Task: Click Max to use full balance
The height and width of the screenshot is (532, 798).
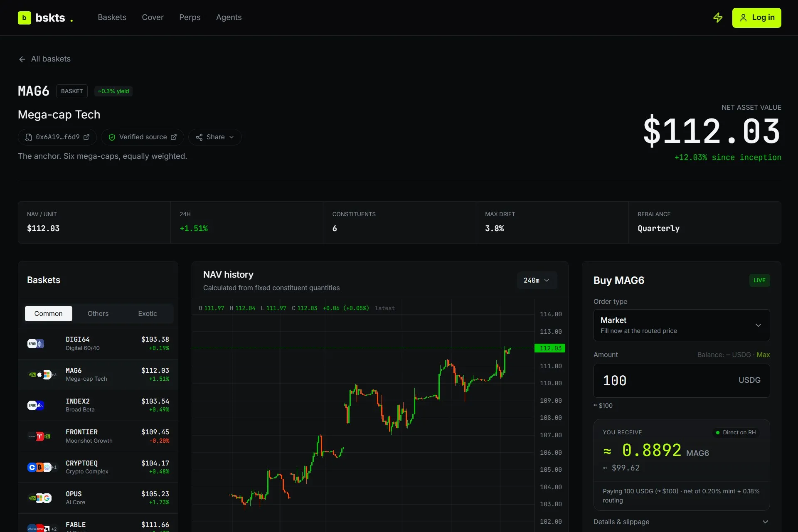Action: coord(763,355)
